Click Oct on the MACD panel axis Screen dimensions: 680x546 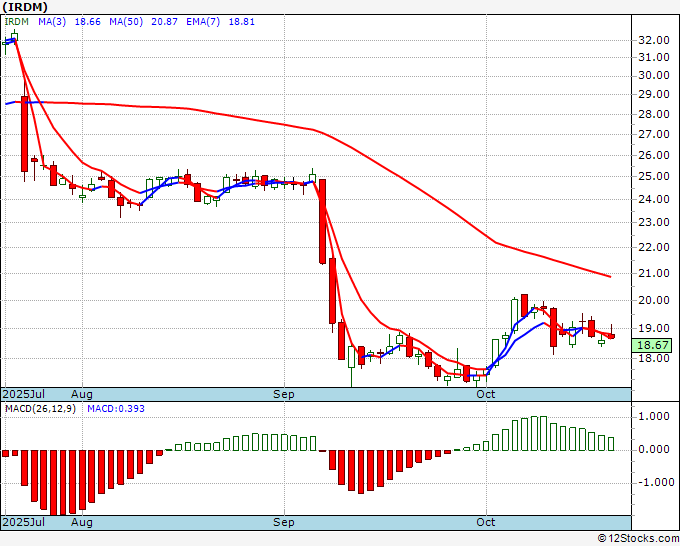(x=486, y=522)
